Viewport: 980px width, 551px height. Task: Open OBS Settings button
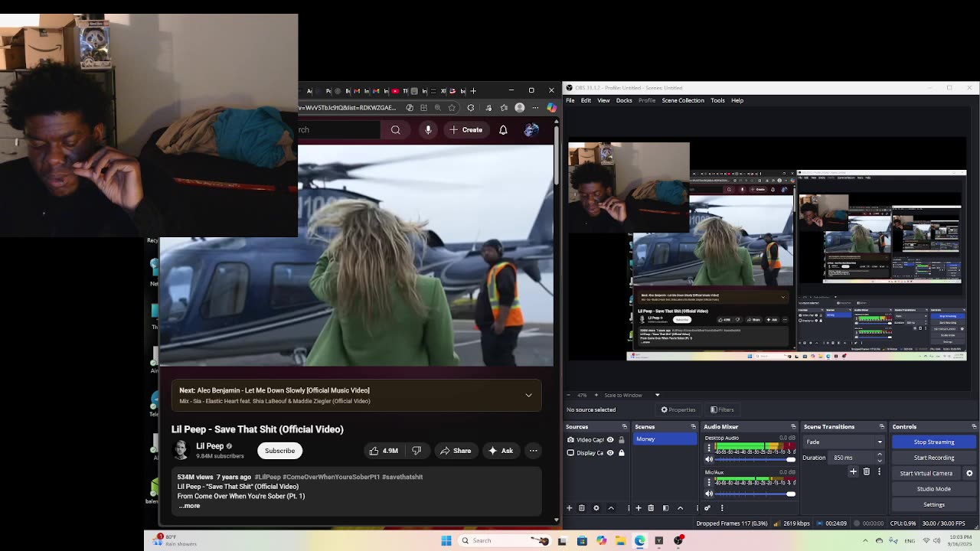[x=933, y=504]
